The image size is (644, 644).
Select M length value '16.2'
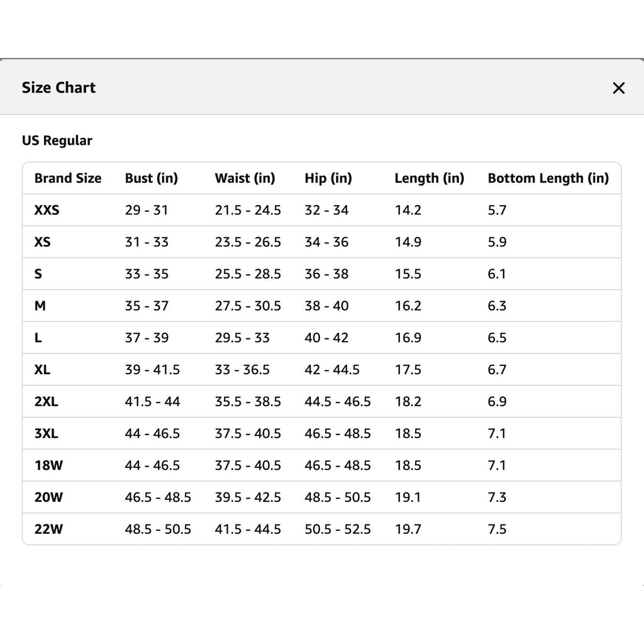[408, 306]
